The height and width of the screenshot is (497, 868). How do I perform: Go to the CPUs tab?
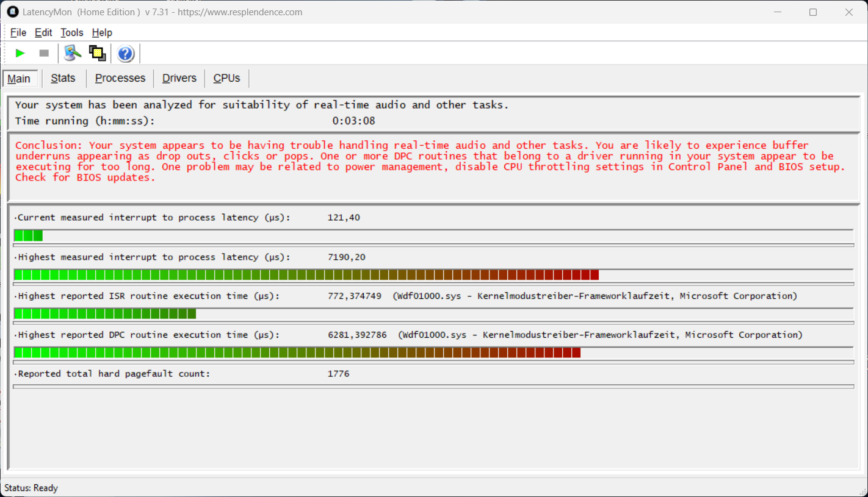[226, 78]
